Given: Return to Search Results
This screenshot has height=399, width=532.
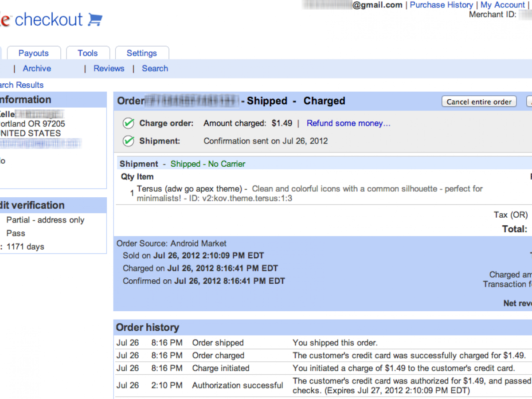Looking at the screenshot, I should 21,85.
